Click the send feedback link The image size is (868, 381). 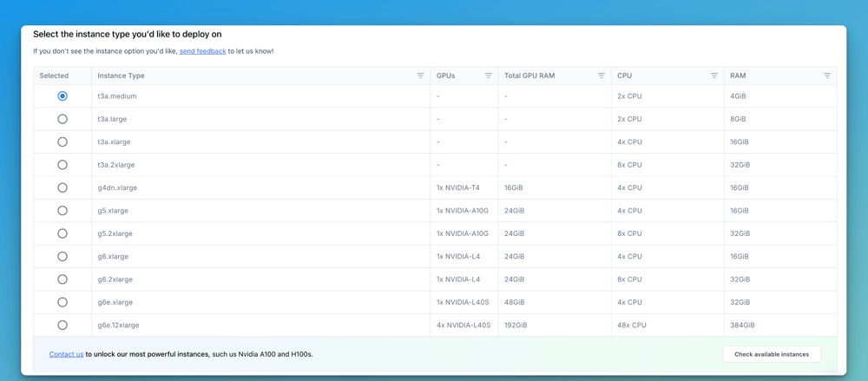point(202,51)
